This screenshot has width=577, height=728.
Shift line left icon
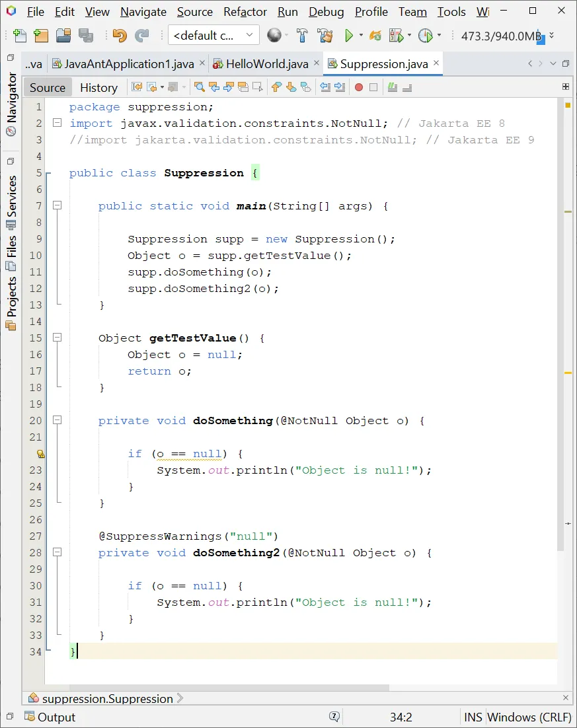[325, 87]
